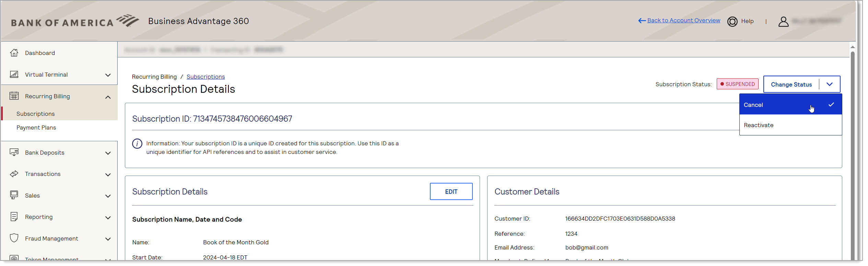Click the Virtual Terminal icon
Viewport: 868px width, 266px height.
14,74
